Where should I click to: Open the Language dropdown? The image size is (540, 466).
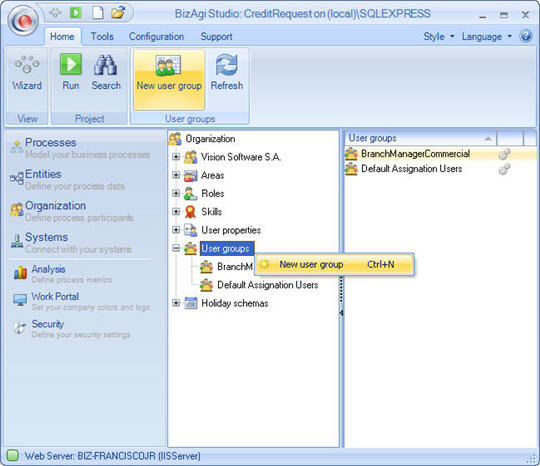(x=487, y=37)
